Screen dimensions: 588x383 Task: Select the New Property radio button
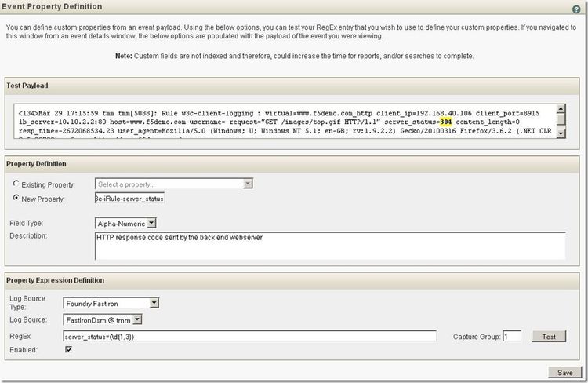click(x=16, y=198)
